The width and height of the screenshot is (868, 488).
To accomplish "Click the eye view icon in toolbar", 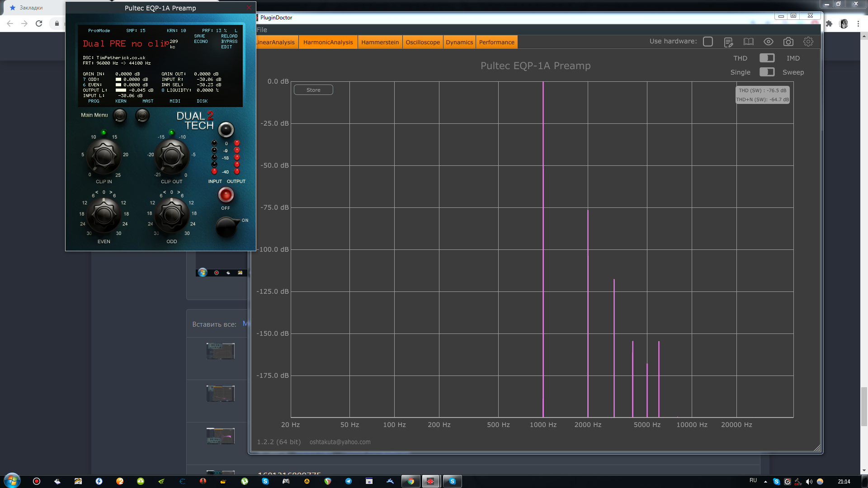I will tap(769, 42).
